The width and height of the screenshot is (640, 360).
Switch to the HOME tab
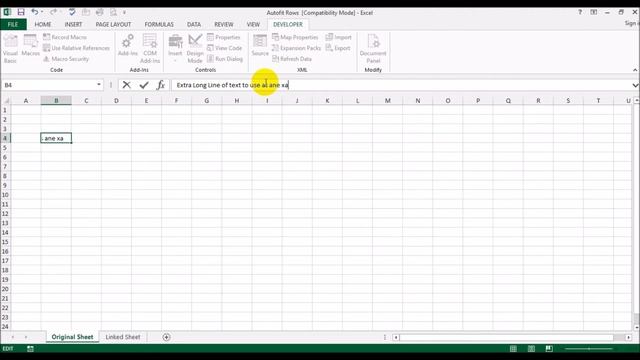[x=43, y=24]
